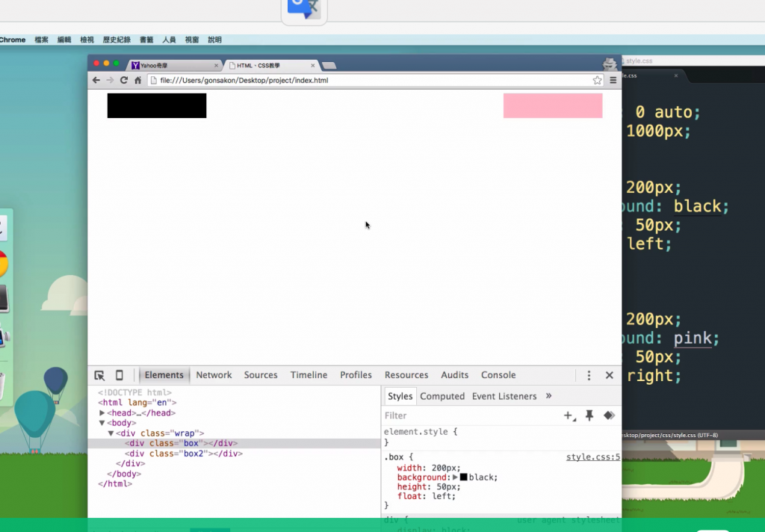Toggle device mode phone icon

(119, 375)
